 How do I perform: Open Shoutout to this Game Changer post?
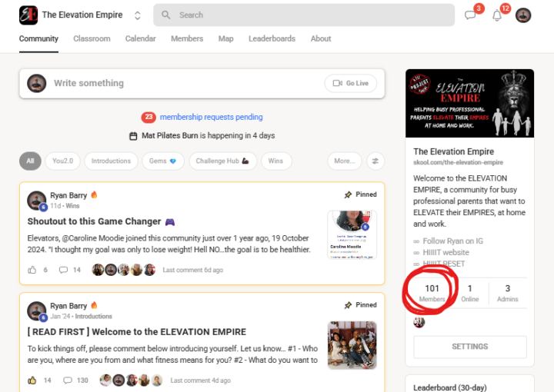(95, 221)
